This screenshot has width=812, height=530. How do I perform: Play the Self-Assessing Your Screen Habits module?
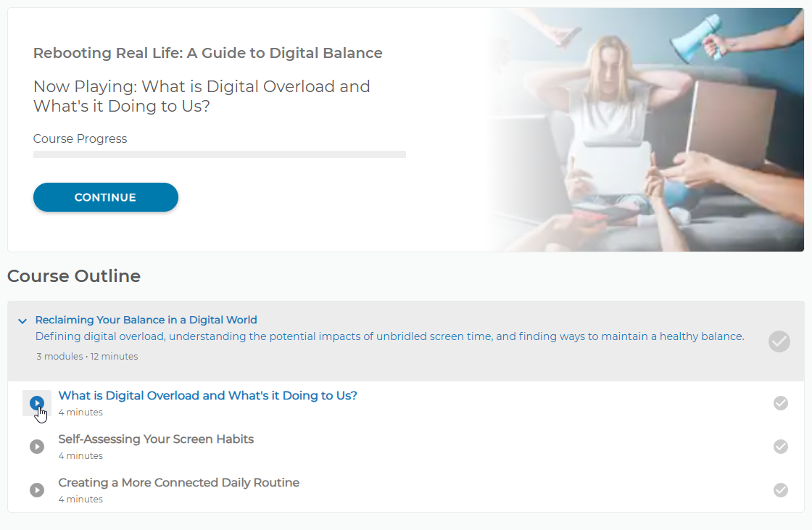[37, 446]
